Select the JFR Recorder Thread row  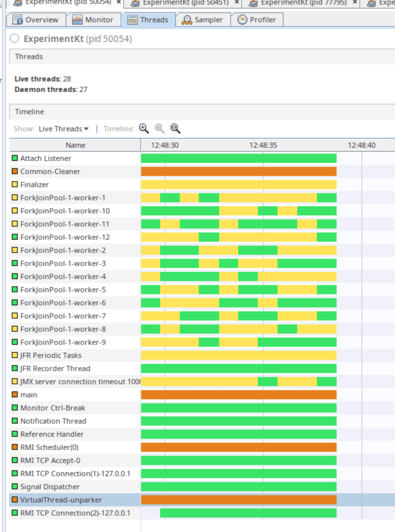click(x=55, y=368)
